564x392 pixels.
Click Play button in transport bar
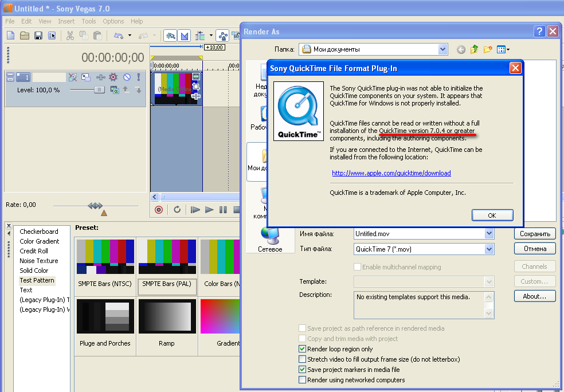pos(209,210)
